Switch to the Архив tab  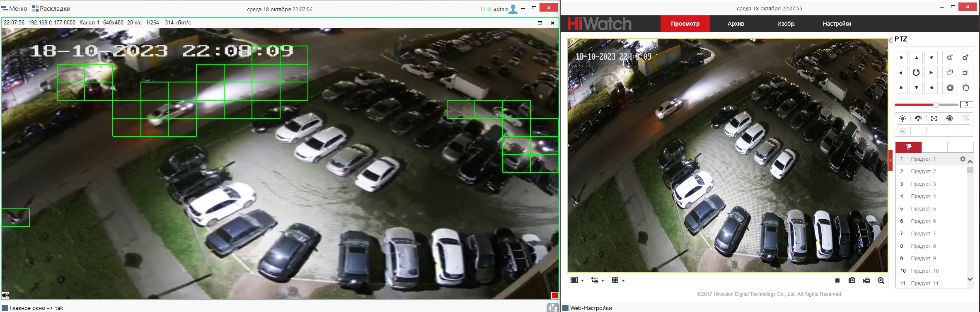click(736, 24)
